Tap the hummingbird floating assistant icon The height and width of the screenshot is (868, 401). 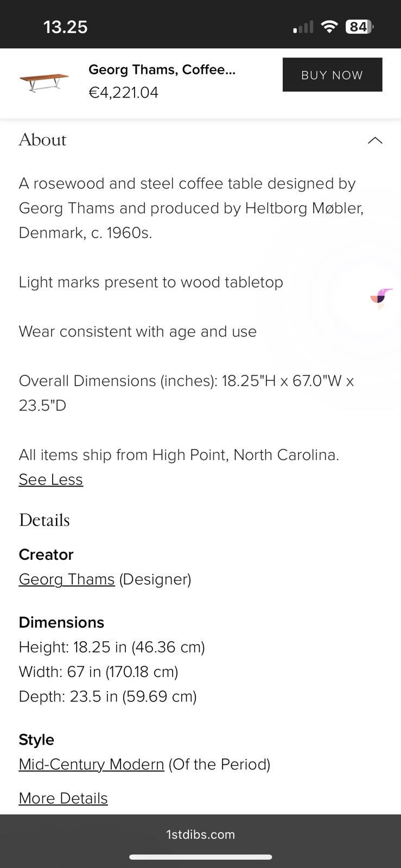click(381, 298)
